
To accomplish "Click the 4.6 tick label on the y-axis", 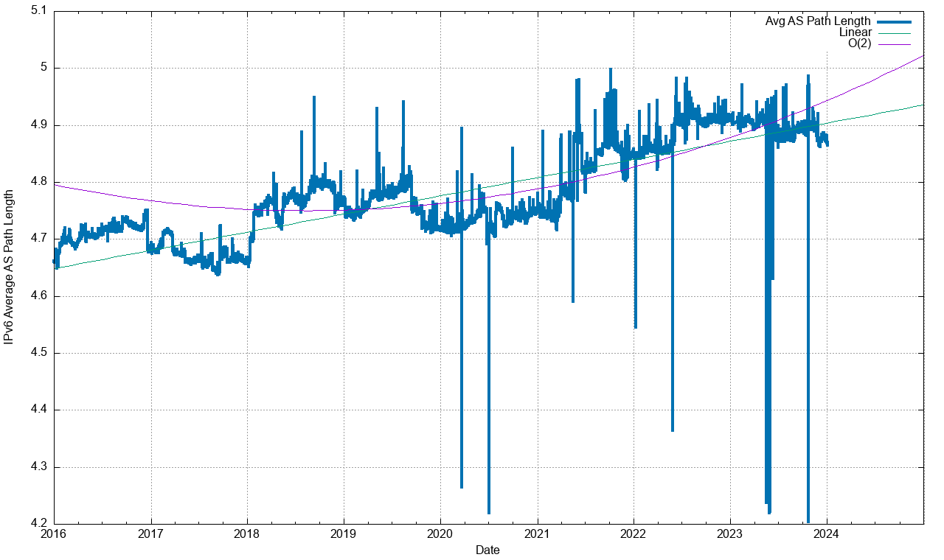I will 39,295.
